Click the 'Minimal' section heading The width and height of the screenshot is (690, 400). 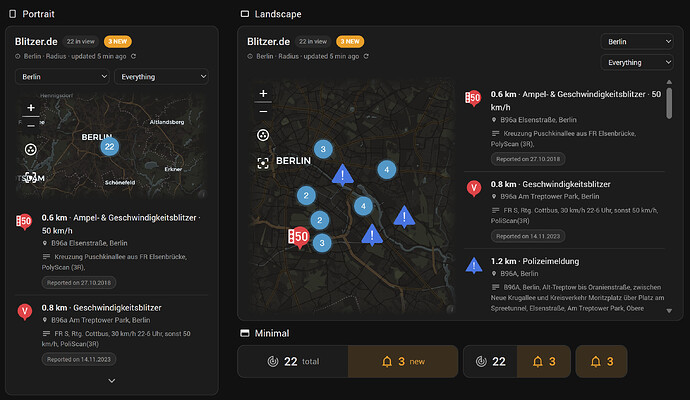[272, 333]
